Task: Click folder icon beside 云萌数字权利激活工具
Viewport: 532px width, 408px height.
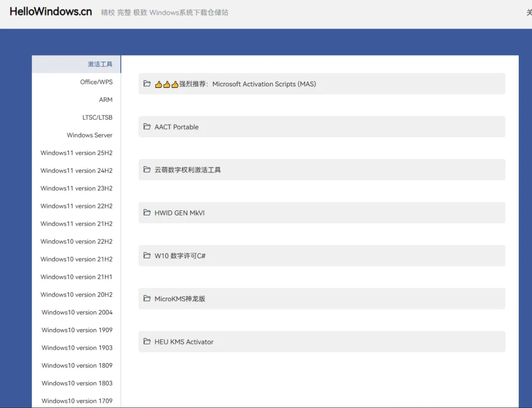Action: point(147,170)
